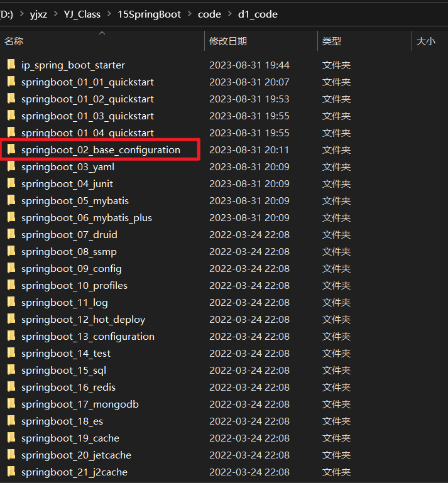This screenshot has height=483, width=448.
Task: Click the ip_spring_boot_starter folder icon
Action: pos(11,65)
